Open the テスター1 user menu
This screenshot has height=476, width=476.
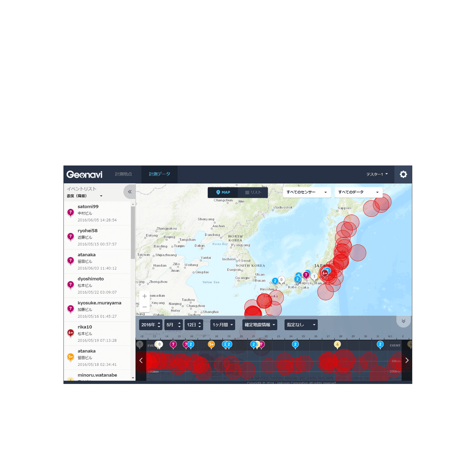pos(377,174)
